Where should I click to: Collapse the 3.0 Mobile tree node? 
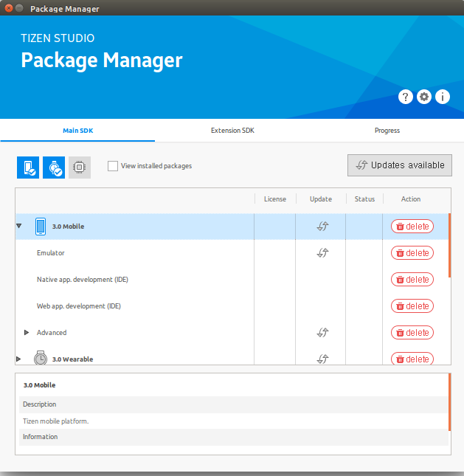19,227
